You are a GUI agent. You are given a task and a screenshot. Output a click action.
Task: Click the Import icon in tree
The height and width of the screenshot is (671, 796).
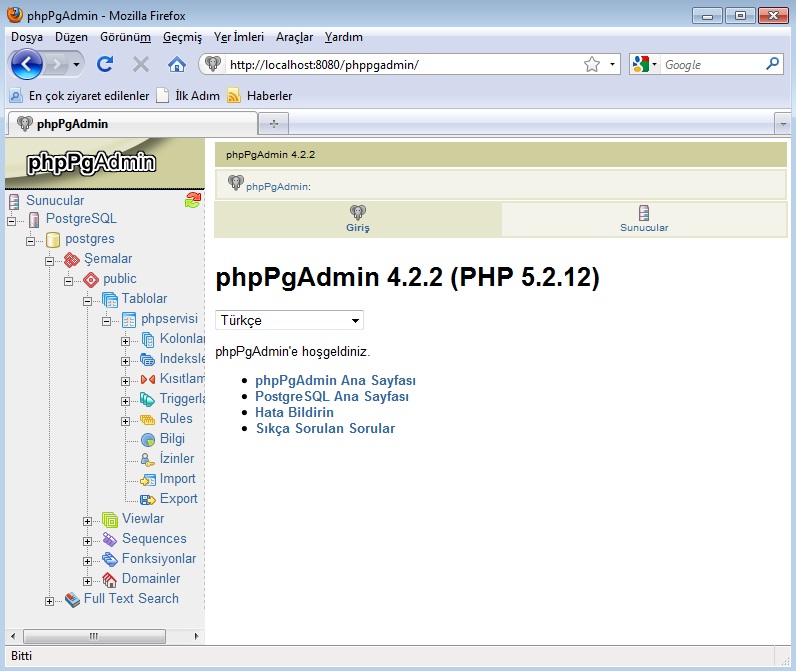coord(148,479)
